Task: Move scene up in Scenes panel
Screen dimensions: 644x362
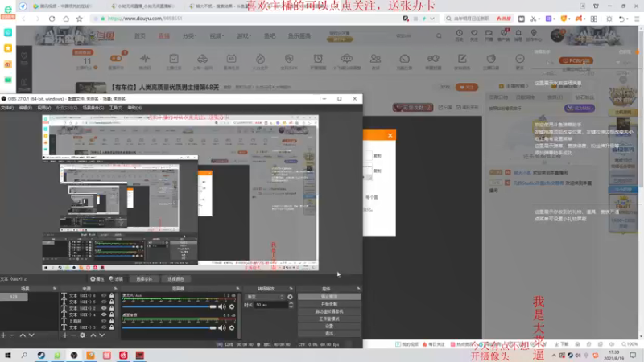Action: [x=23, y=335]
